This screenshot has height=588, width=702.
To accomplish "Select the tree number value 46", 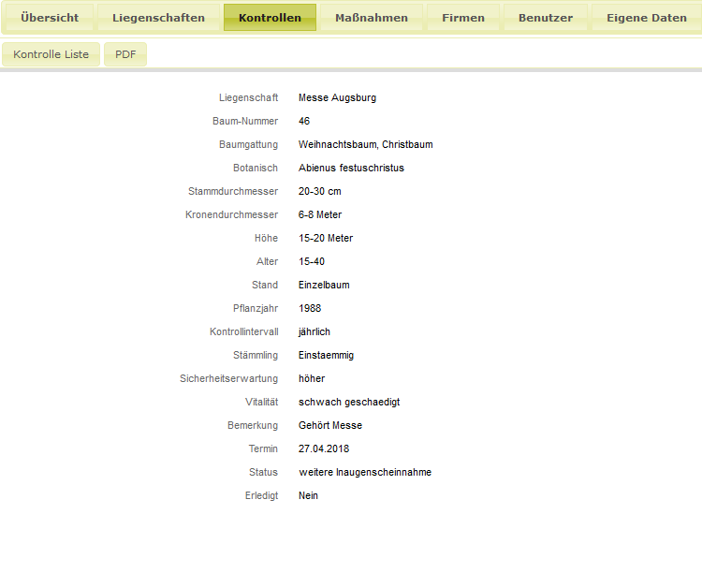I will [304, 121].
